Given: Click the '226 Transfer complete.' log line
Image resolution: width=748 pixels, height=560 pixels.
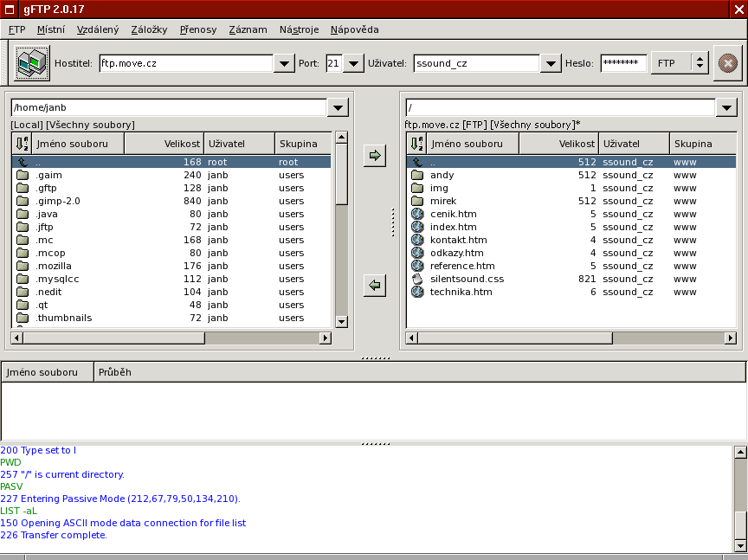Looking at the screenshot, I should click(x=54, y=535).
